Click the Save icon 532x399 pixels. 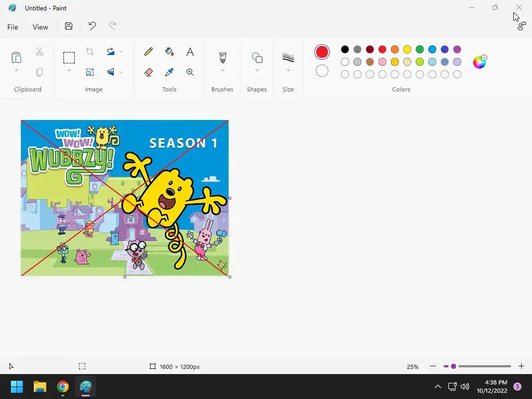[x=69, y=26]
